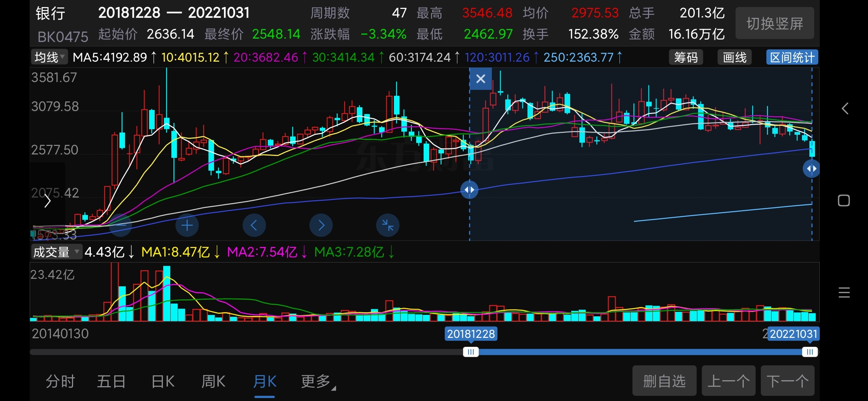
Task: Click the 20181228 range slider start handle
Action: [471, 352]
